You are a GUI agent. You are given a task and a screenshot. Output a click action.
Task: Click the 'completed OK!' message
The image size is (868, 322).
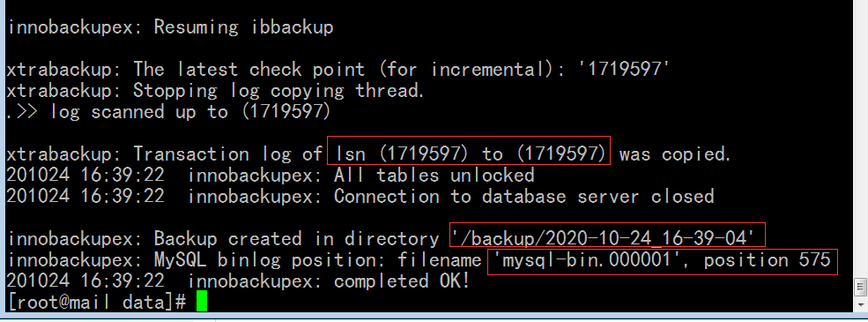(x=402, y=281)
